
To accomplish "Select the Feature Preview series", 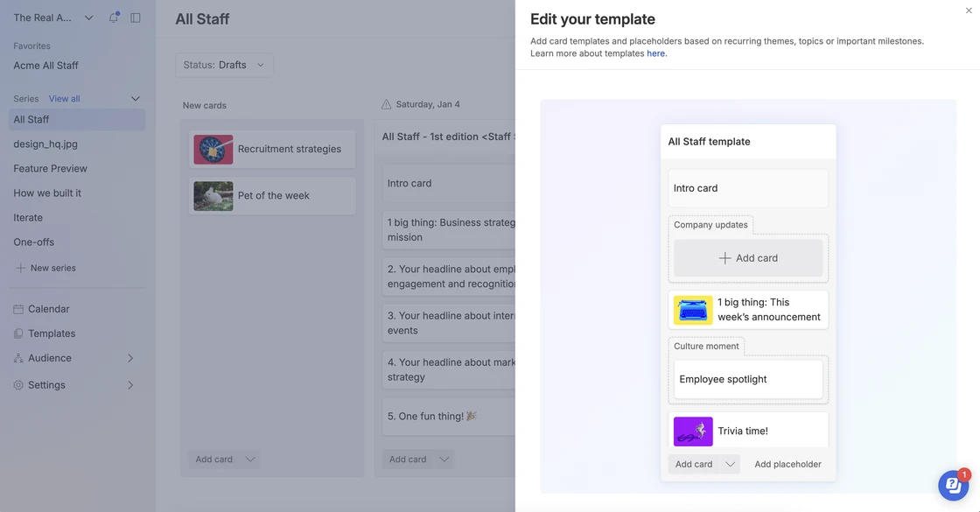I will coord(50,168).
